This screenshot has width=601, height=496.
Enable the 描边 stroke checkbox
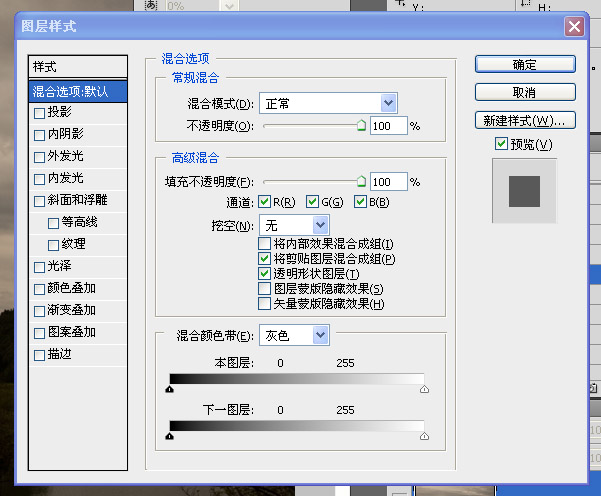[x=39, y=355]
